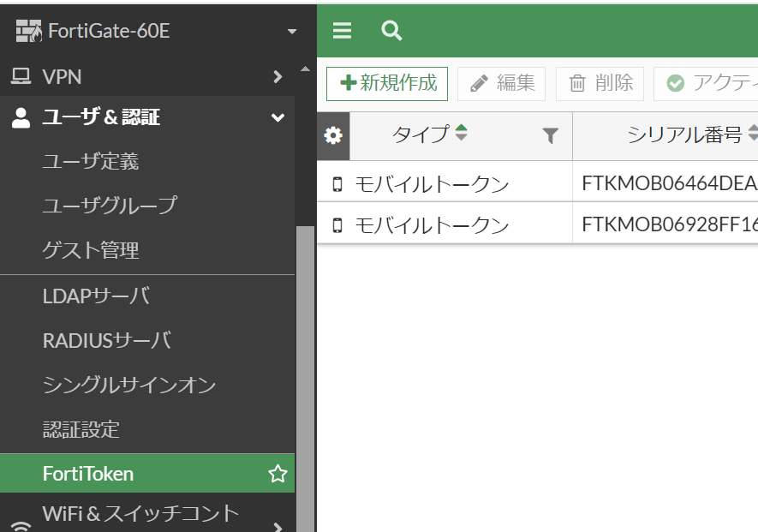Click phone icon in FTKMOB06928FF16 row

pyautogui.click(x=337, y=225)
